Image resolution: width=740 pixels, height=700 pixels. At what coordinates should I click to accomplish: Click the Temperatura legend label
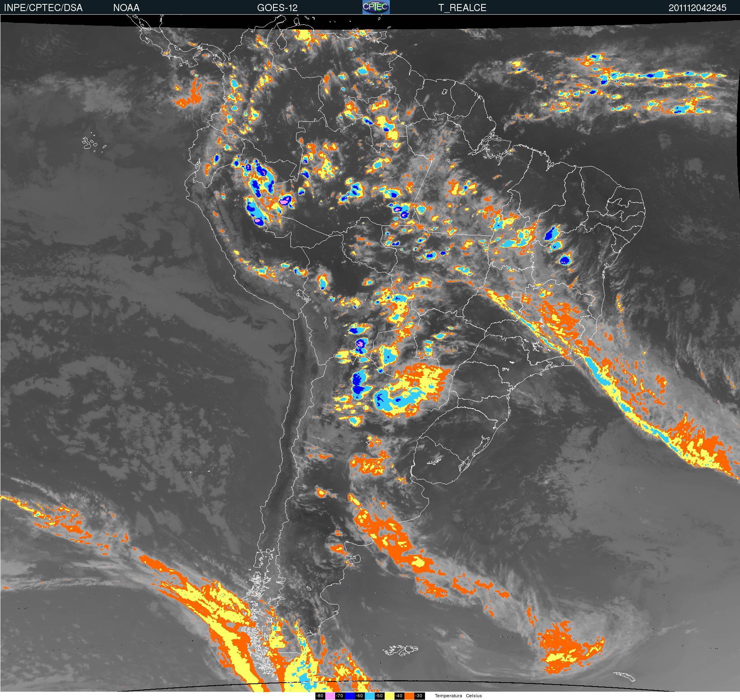448,696
